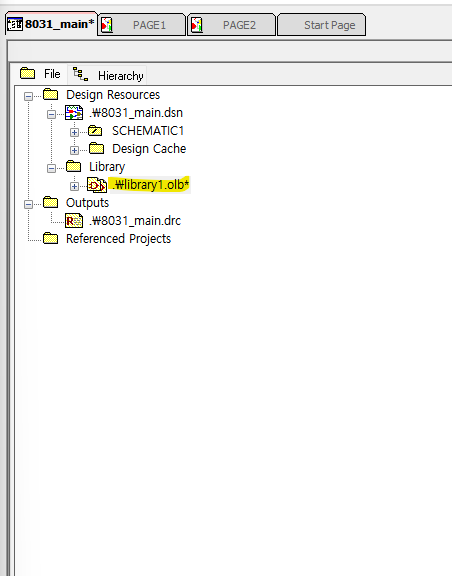Expand the SCHEMATIC1 folder

click(74, 132)
